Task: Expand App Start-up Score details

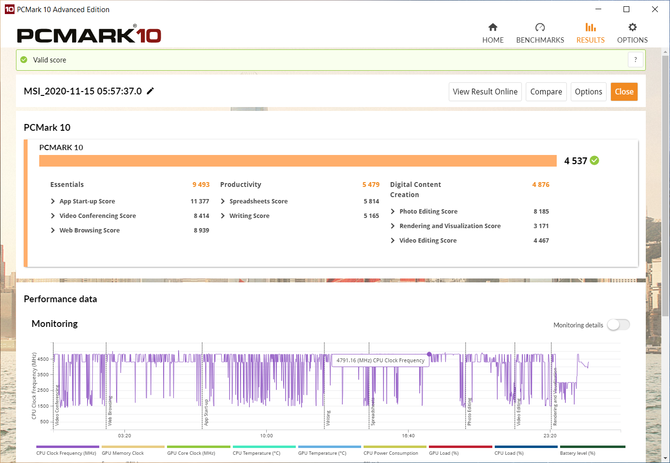Action: tap(53, 201)
